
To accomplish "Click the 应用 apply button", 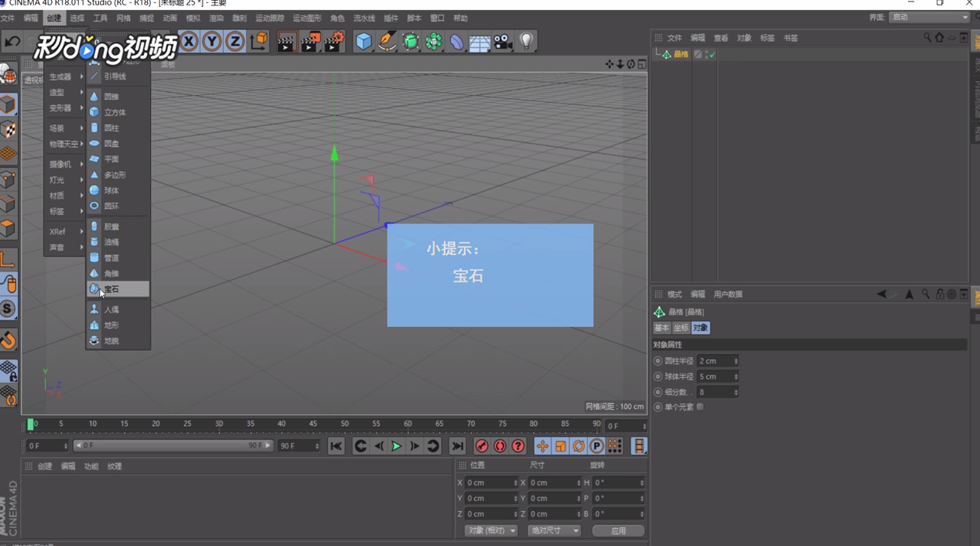I will 618,531.
